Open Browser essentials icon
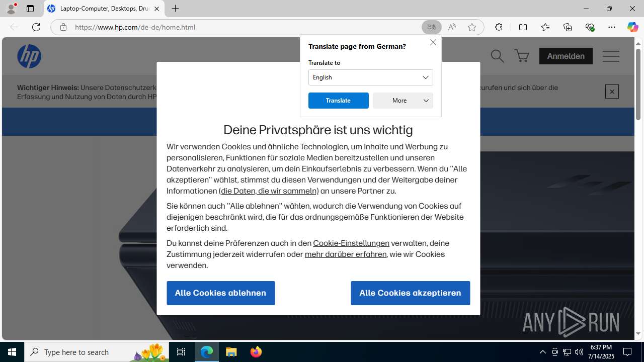 (x=590, y=27)
